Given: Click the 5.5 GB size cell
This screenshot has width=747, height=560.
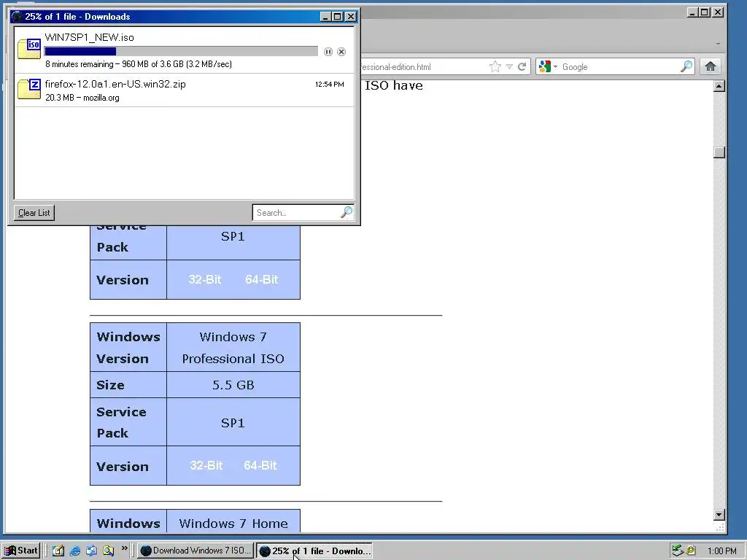Looking at the screenshot, I should (233, 385).
